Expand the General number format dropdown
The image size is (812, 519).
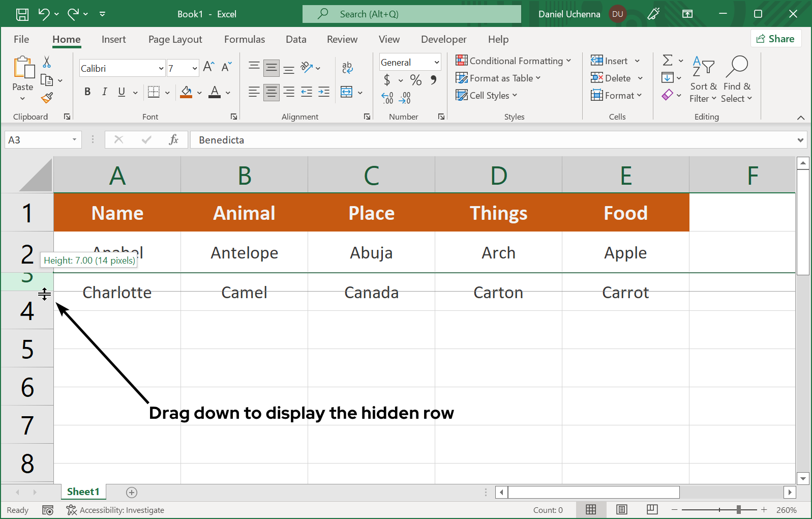[x=436, y=63]
